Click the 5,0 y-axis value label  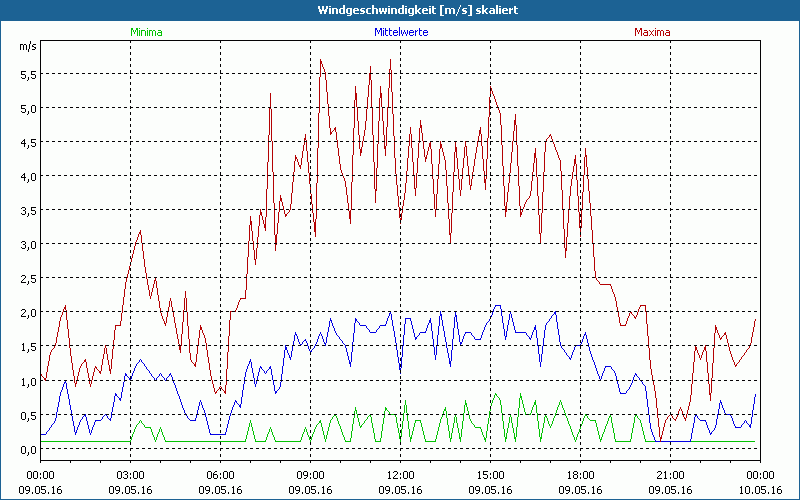pos(27,109)
